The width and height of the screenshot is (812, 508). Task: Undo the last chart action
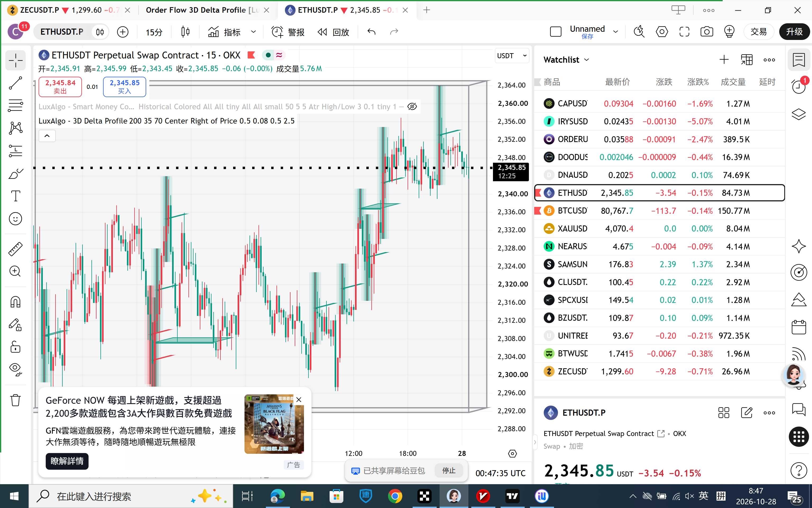pos(371,32)
